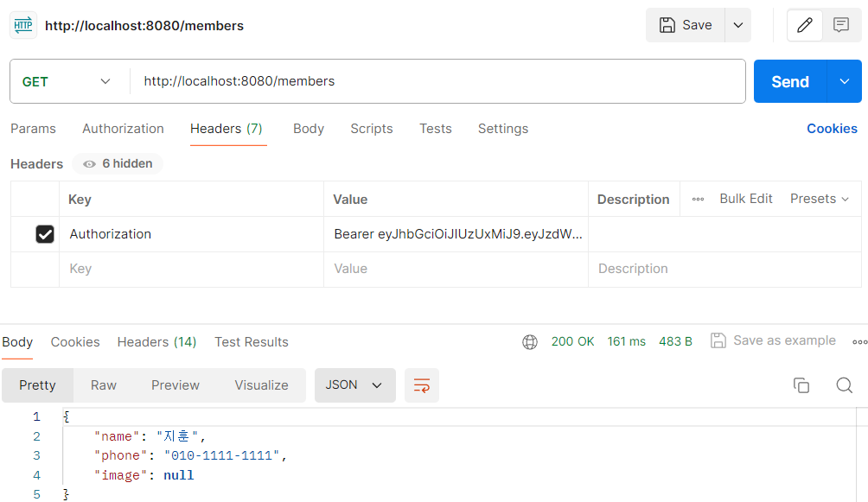868x502 pixels.
Task: Click Save as example
Action: 774,340
